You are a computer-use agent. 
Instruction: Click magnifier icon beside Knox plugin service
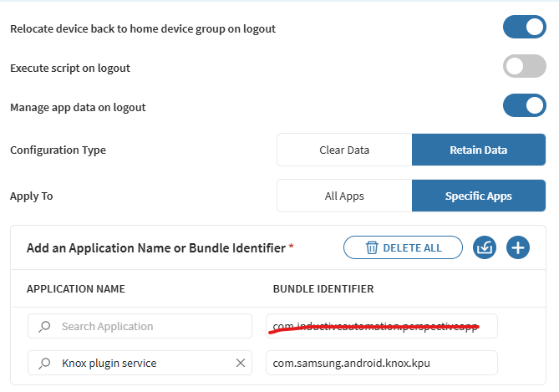[x=45, y=363]
